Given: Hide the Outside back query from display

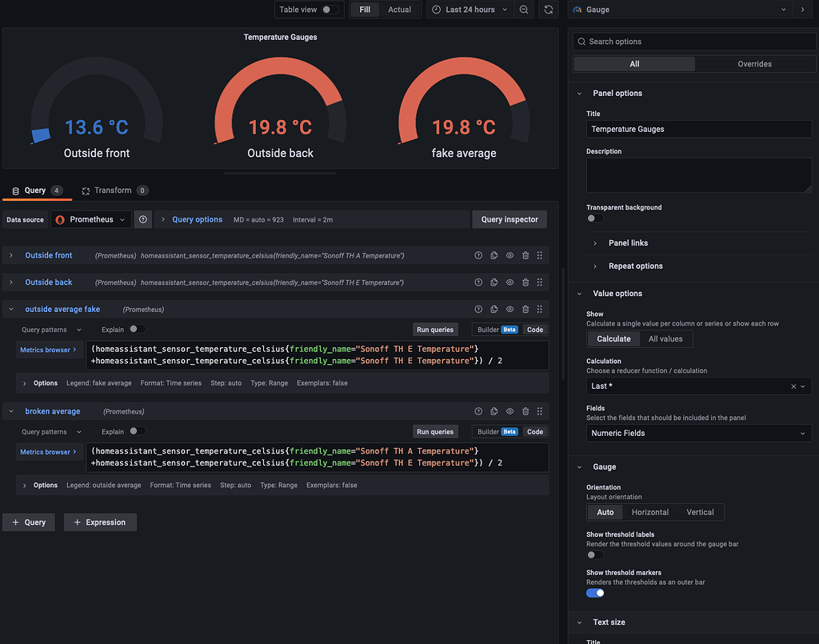Looking at the screenshot, I should 509,282.
